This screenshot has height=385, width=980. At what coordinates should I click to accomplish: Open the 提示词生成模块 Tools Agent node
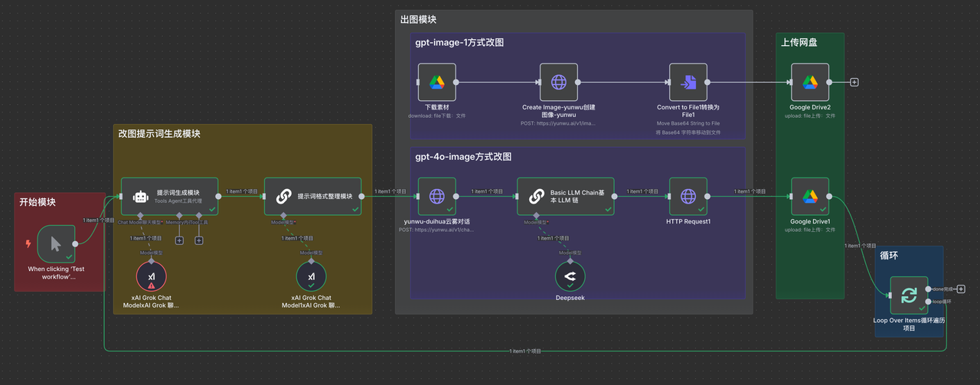pos(170,197)
